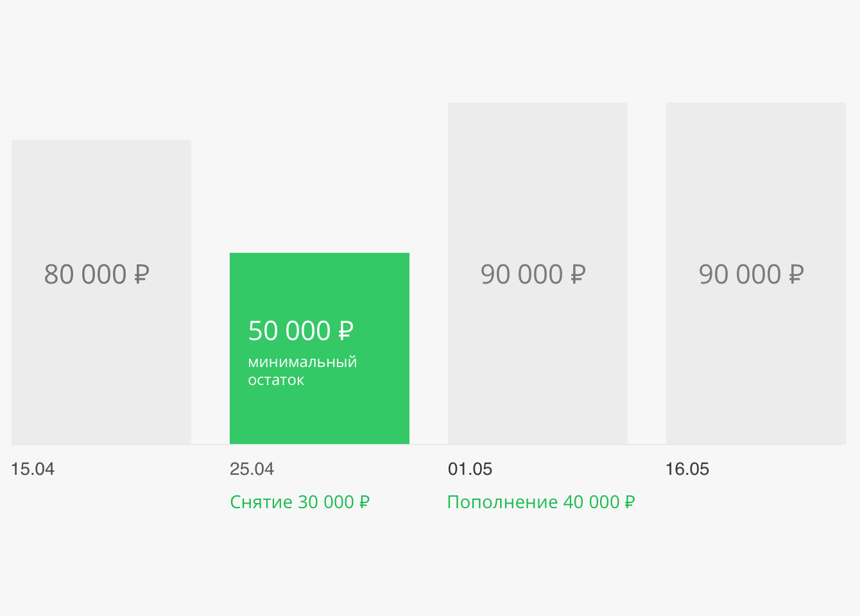Open the Пополнение 40 000 ₽ entry
The image size is (860, 616).
point(541,502)
